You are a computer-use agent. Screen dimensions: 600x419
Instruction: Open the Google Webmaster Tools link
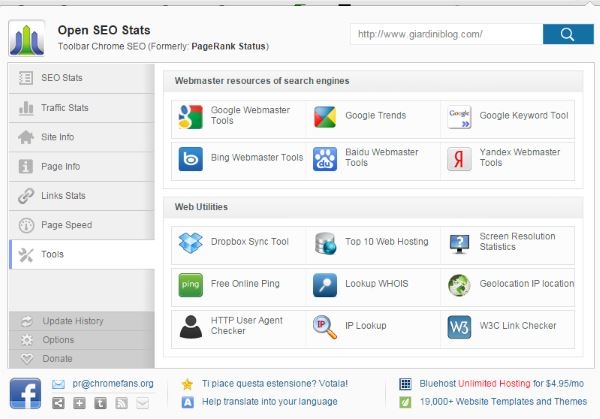click(250, 115)
